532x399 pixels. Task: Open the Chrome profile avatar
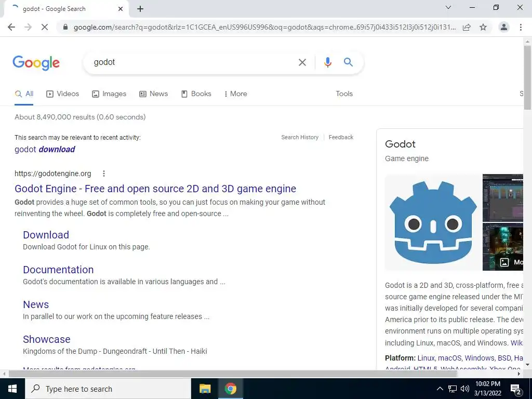tap(504, 27)
